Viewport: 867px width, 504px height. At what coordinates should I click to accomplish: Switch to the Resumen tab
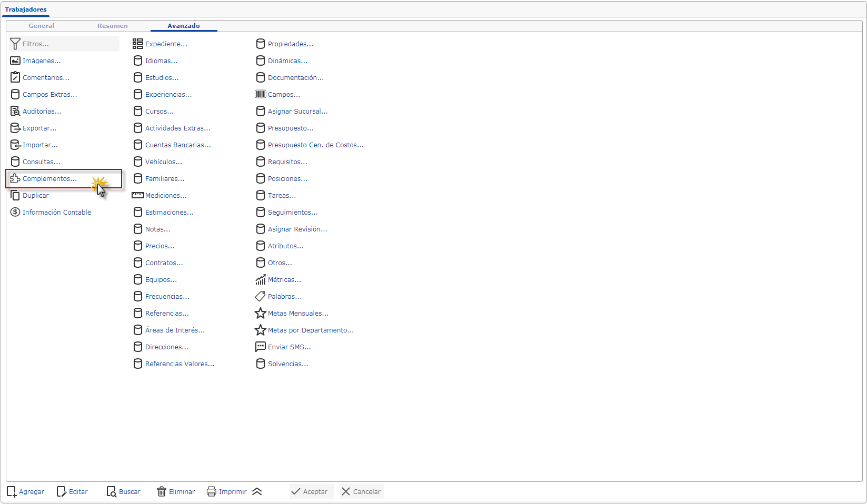coord(112,26)
